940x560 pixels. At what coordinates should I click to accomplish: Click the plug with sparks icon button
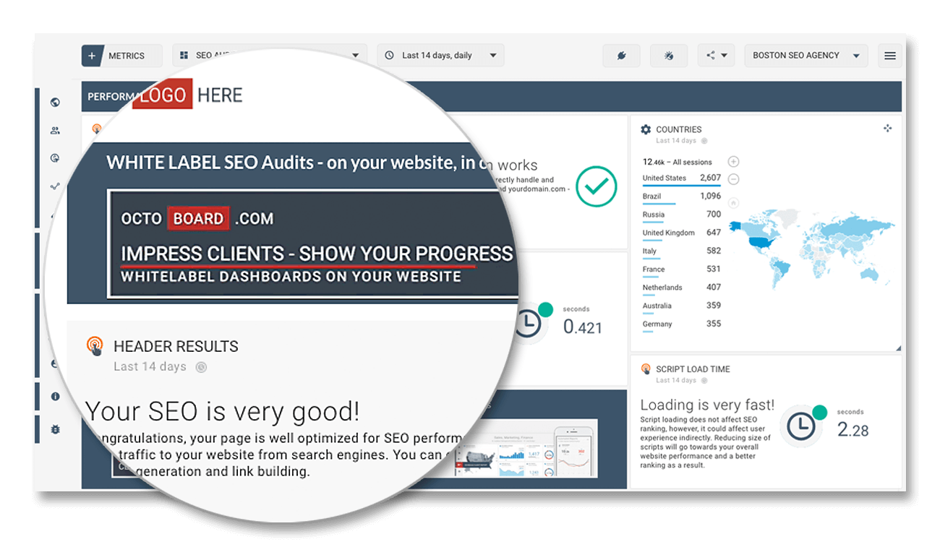[669, 56]
